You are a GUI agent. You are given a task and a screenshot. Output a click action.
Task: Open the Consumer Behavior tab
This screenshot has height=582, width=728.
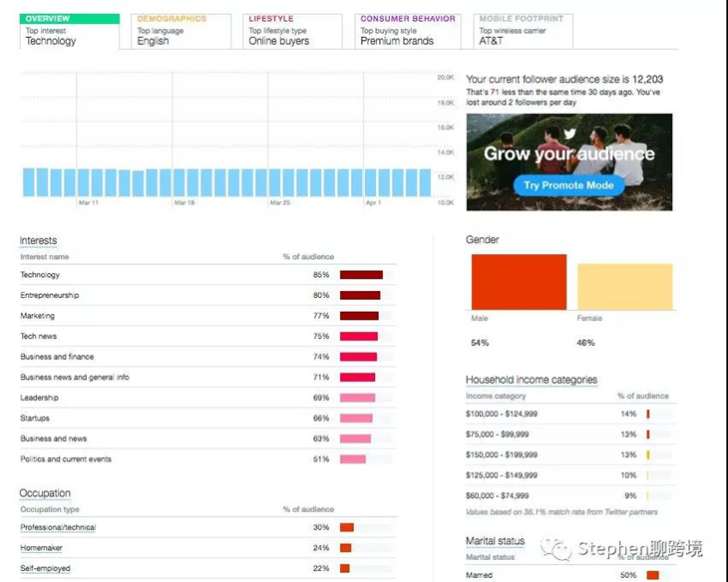tap(407, 31)
